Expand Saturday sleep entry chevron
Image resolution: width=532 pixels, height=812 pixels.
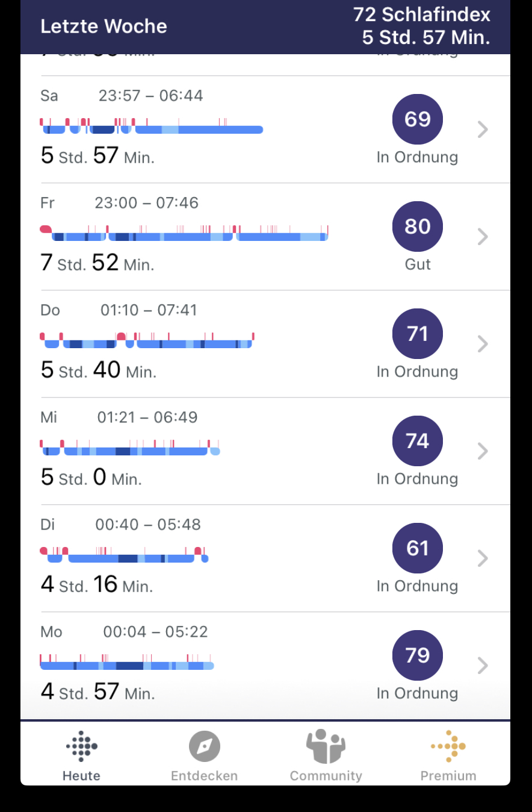[x=483, y=130]
